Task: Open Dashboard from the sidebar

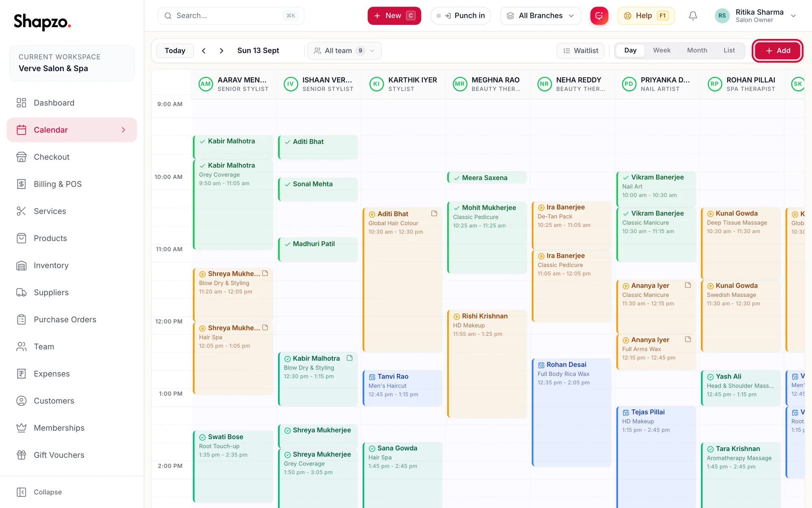Action: pyautogui.click(x=72, y=103)
